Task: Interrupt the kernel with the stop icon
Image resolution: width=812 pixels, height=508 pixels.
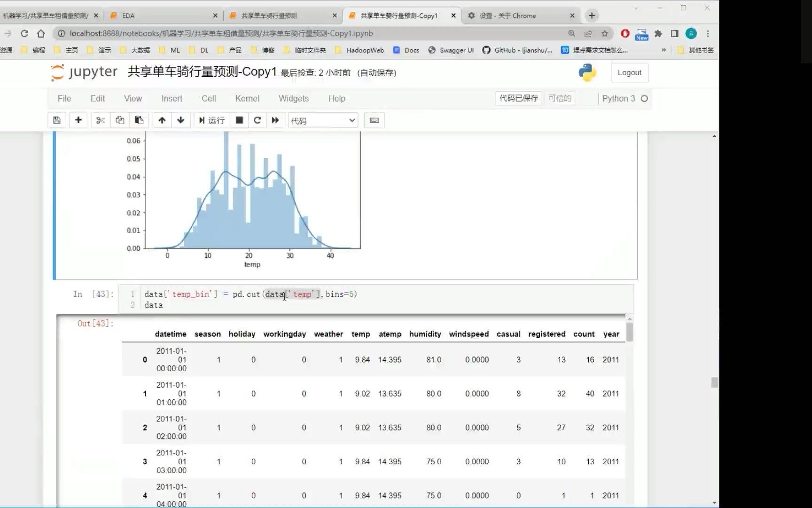Action: click(239, 120)
